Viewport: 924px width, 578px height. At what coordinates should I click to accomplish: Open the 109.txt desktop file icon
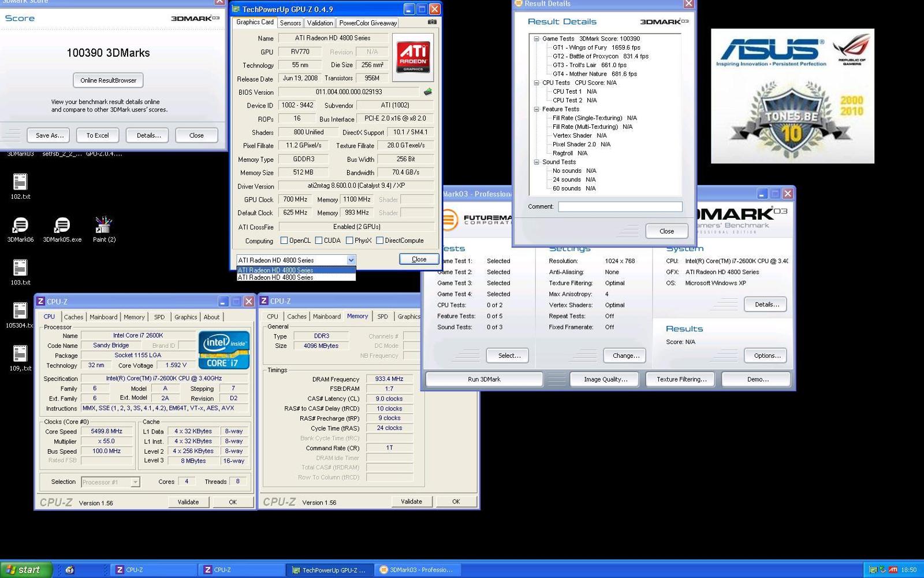click(x=20, y=358)
